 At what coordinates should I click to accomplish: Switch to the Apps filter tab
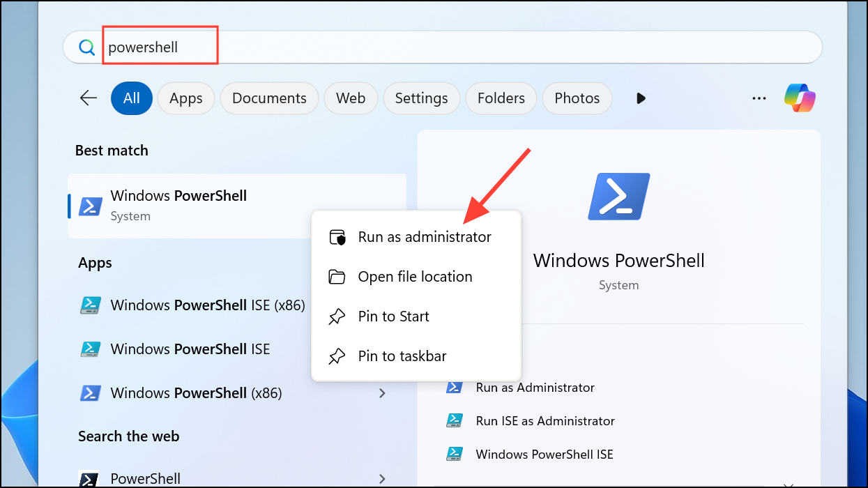click(x=185, y=98)
